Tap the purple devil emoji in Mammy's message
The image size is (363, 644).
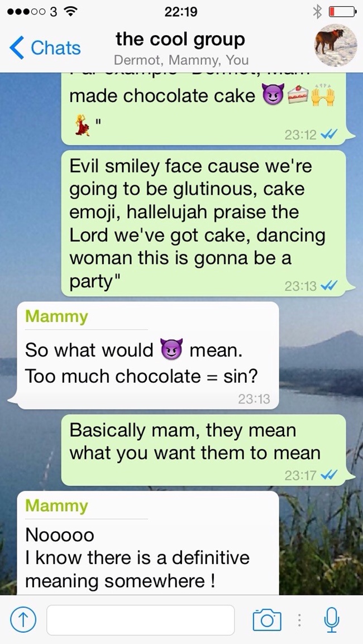coord(171,349)
